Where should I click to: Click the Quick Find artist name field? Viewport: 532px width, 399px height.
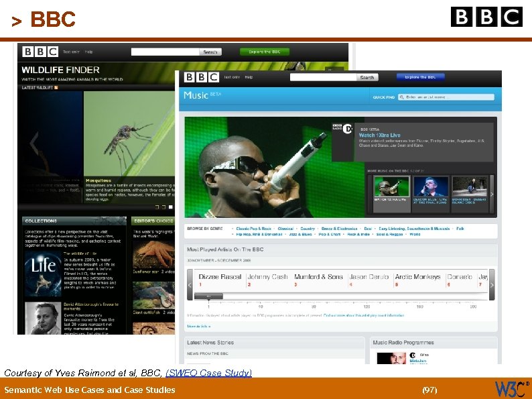coord(446,97)
